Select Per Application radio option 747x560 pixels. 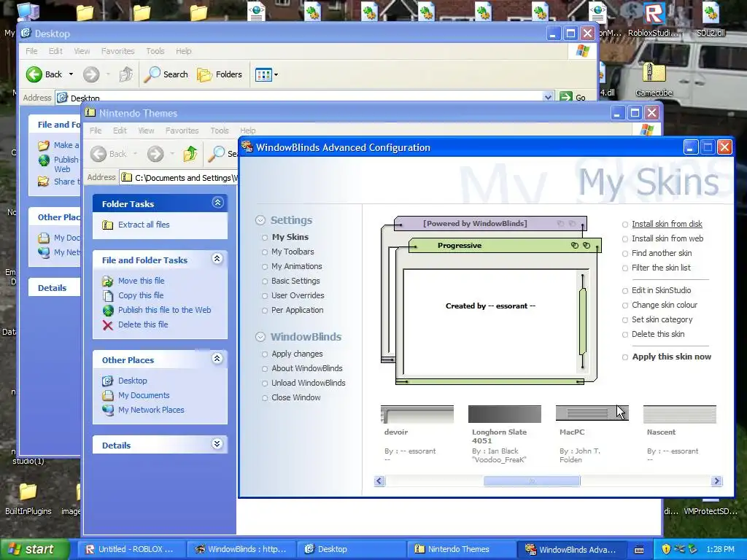[x=264, y=311]
